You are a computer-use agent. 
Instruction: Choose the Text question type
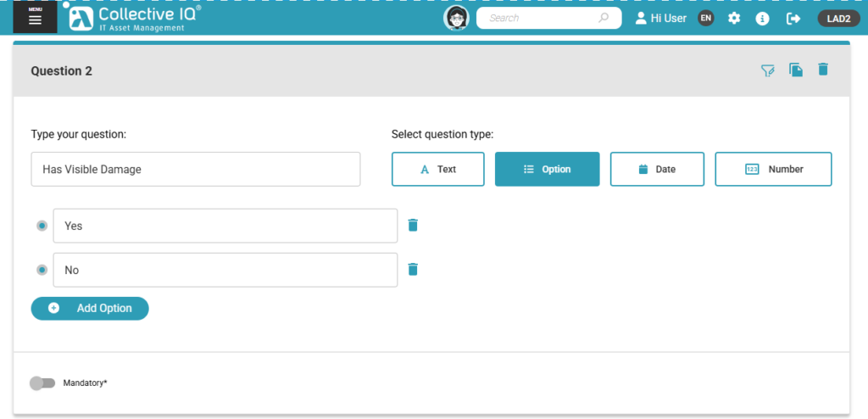[437, 169]
